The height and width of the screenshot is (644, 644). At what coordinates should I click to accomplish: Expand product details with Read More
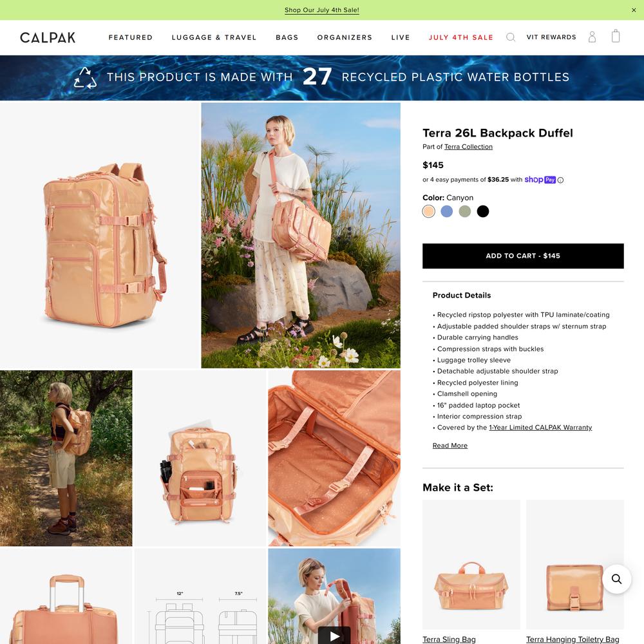[450, 446]
